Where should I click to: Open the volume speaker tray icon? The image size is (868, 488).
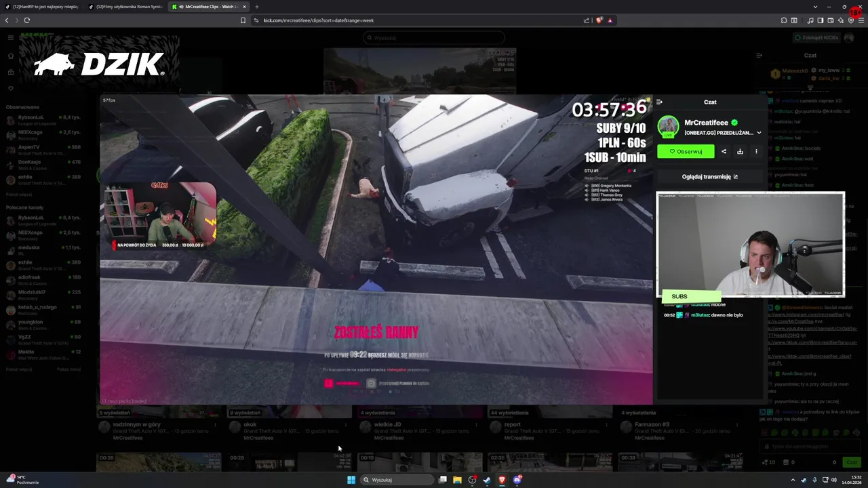click(833, 480)
